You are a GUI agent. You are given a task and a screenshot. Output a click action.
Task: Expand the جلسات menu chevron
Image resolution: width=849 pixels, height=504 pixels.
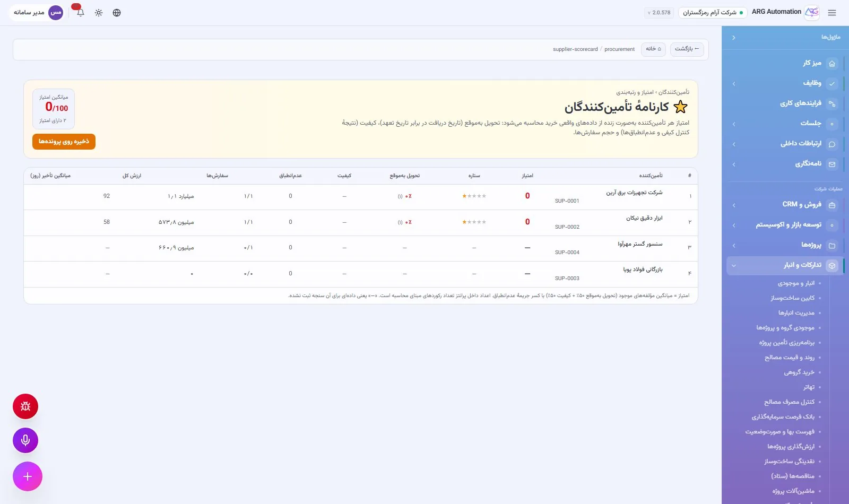[x=734, y=124]
